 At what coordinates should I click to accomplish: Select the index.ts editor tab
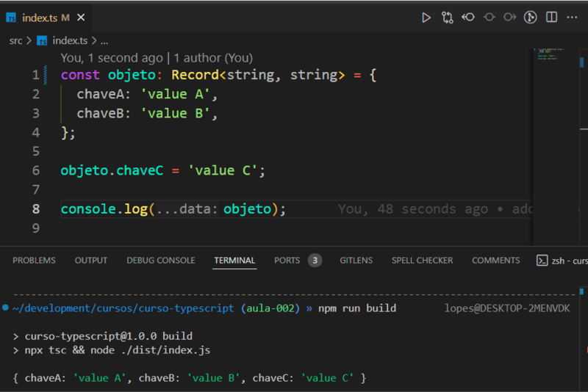coord(39,18)
